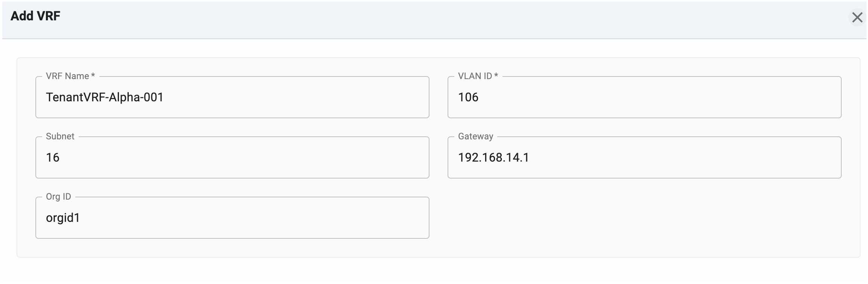Click the "Subnet" field label
868x284 pixels.
click(x=60, y=136)
